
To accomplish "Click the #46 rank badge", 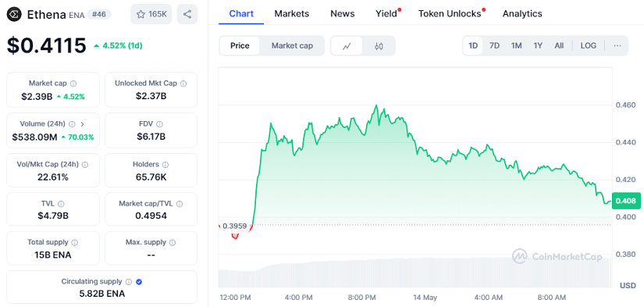I will 99,15.
